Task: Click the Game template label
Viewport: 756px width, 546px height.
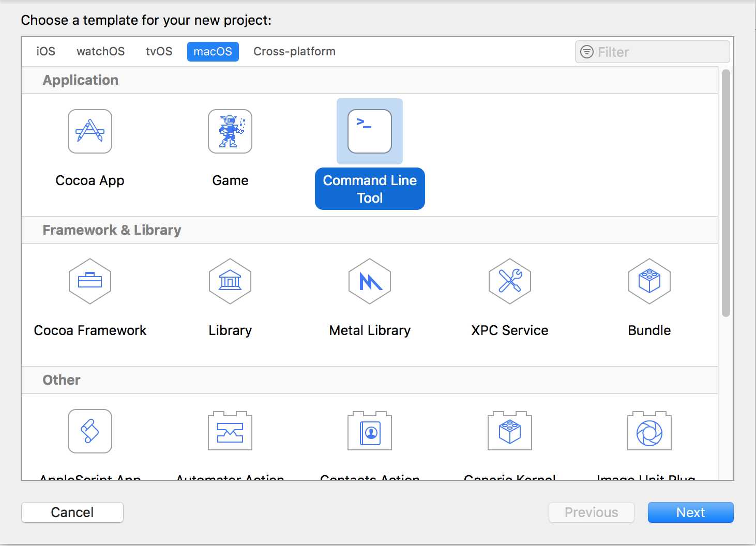Action: pyautogui.click(x=230, y=180)
